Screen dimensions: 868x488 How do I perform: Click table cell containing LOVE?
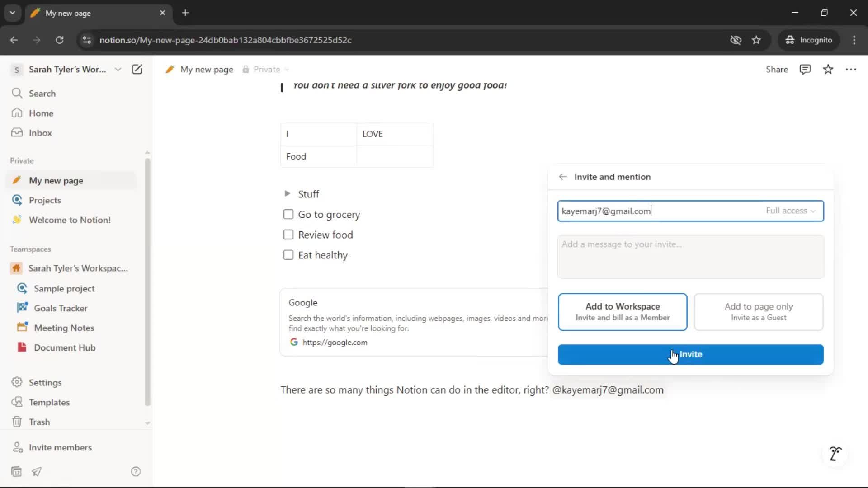(395, 134)
